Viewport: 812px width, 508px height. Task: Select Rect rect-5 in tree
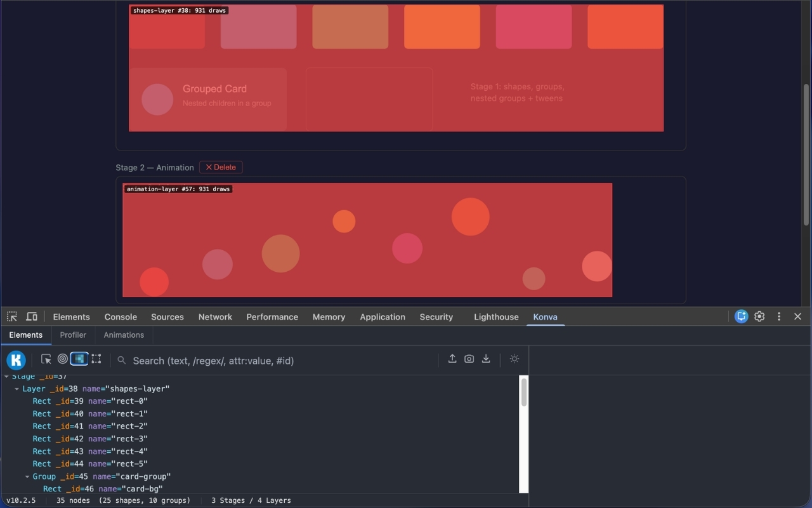click(x=260, y=464)
